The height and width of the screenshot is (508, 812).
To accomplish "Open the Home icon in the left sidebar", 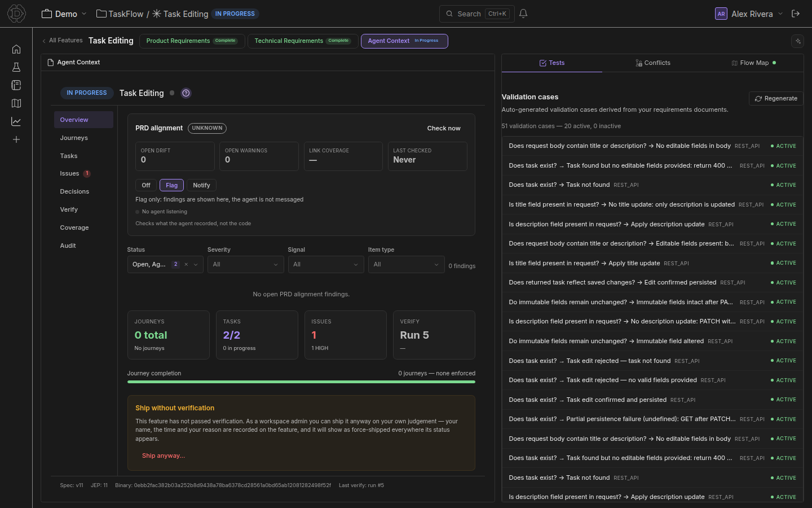I will click(x=16, y=49).
